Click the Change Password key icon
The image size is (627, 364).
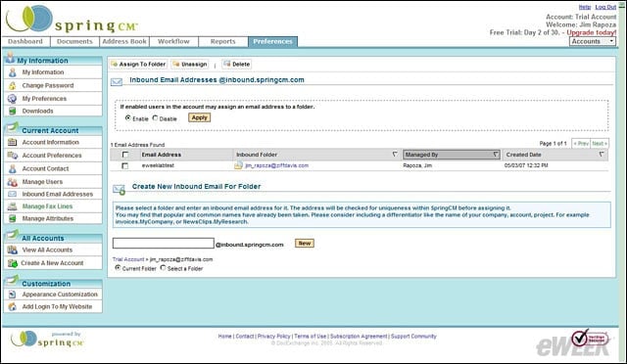[x=13, y=85]
